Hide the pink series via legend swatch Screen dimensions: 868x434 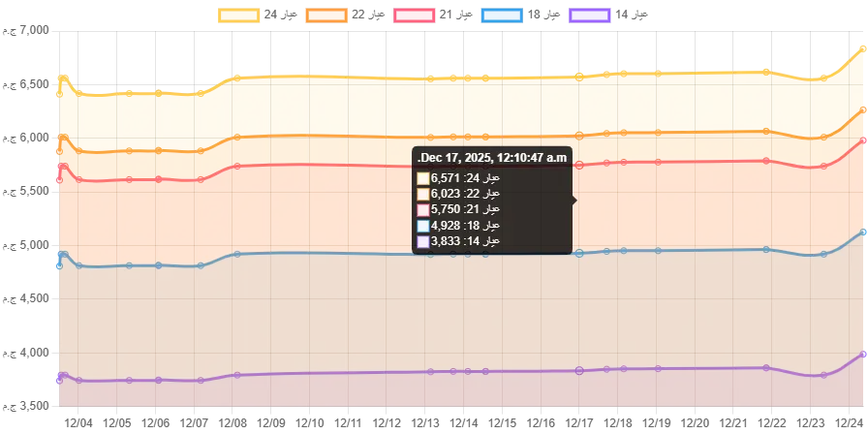pos(415,15)
